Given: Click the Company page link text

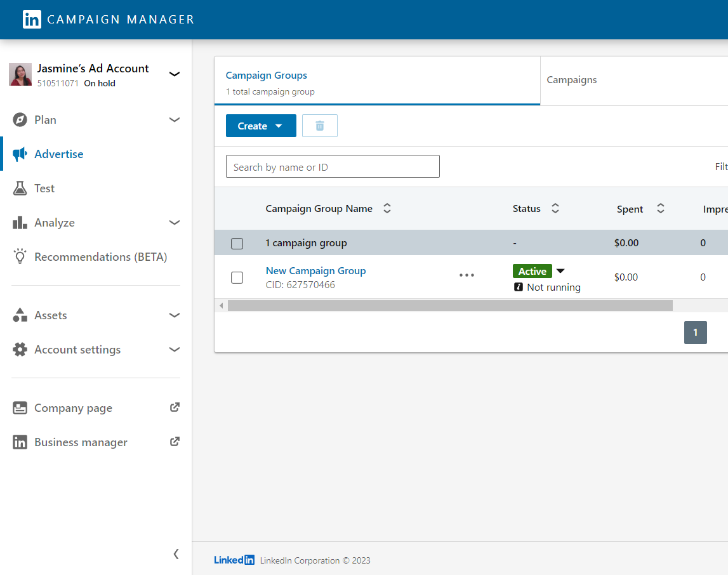Looking at the screenshot, I should [74, 408].
